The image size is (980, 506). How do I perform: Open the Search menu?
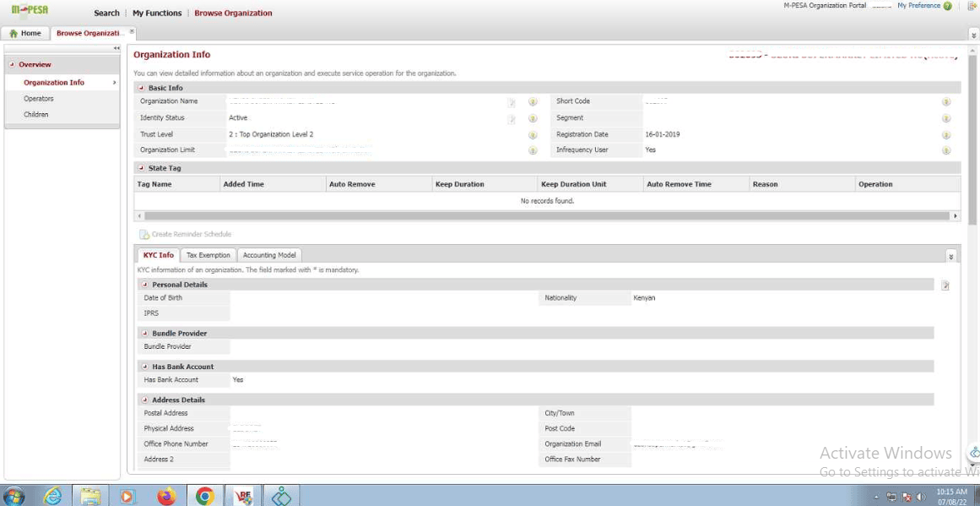point(106,13)
